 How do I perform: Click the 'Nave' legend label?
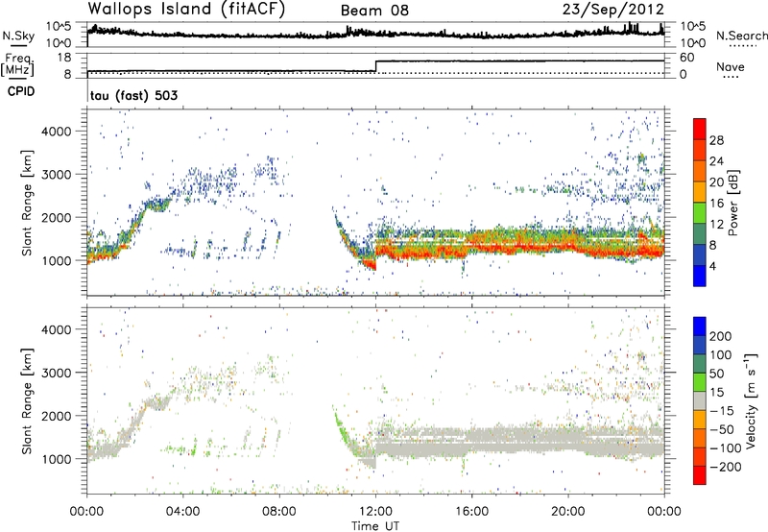coord(730,66)
